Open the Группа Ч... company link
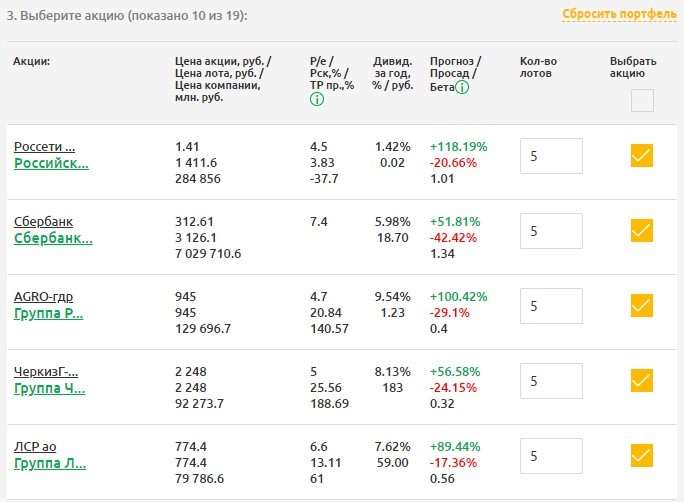684x502 pixels. pyautogui.click(x=48, y=388)
